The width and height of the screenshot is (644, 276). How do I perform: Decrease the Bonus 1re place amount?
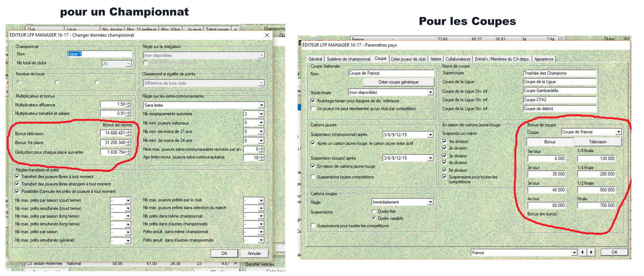(129, 144)
